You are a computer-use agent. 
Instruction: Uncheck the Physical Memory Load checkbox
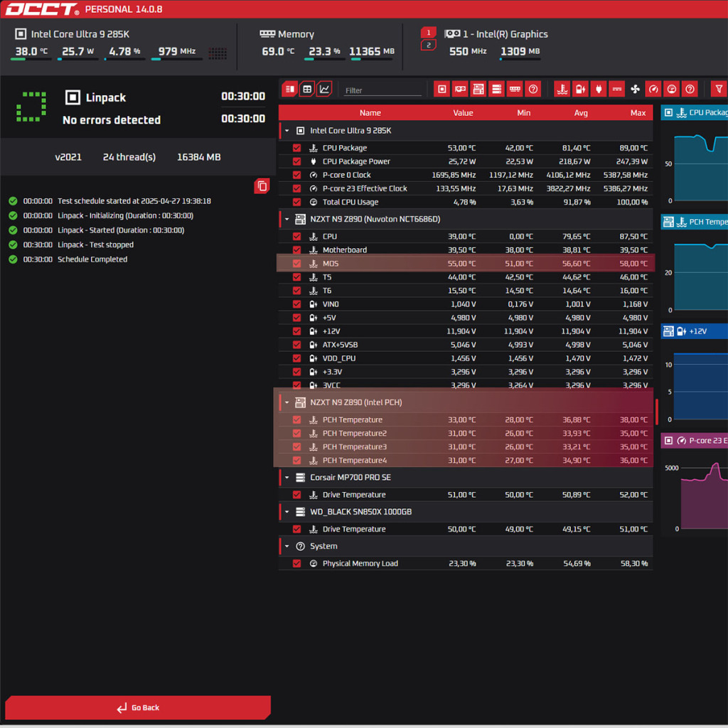pos(296,564)
